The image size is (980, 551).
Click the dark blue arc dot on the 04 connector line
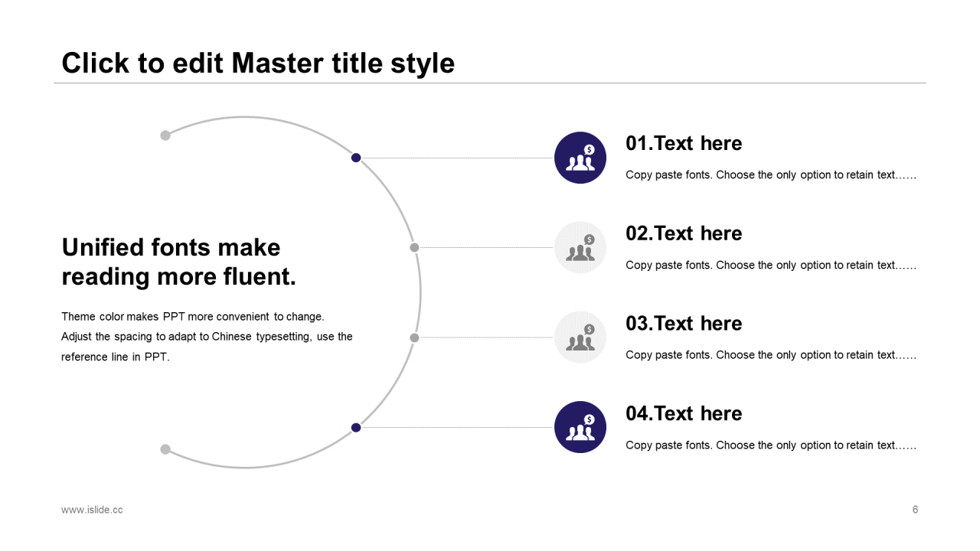click(356, 427)
